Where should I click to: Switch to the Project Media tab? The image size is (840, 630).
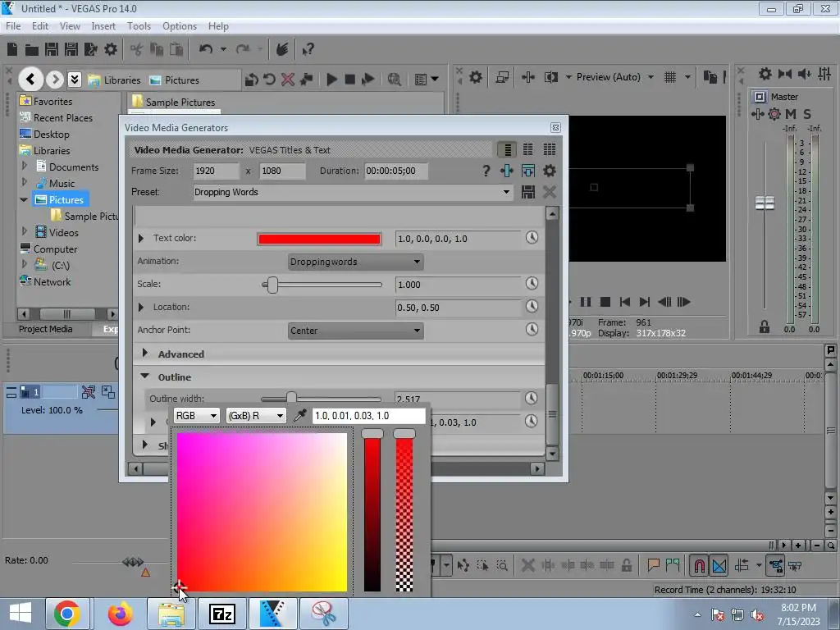tap(46, 329)
